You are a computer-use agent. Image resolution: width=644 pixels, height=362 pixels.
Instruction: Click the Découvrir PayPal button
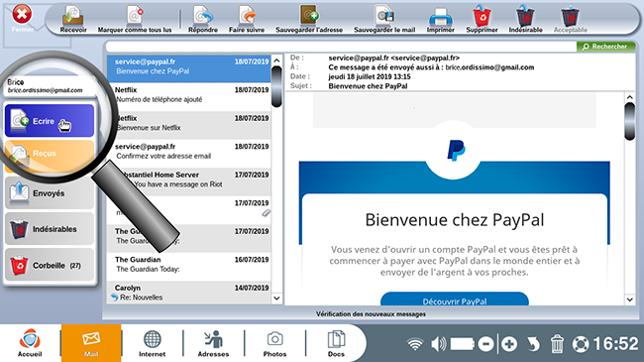point(454,300)
